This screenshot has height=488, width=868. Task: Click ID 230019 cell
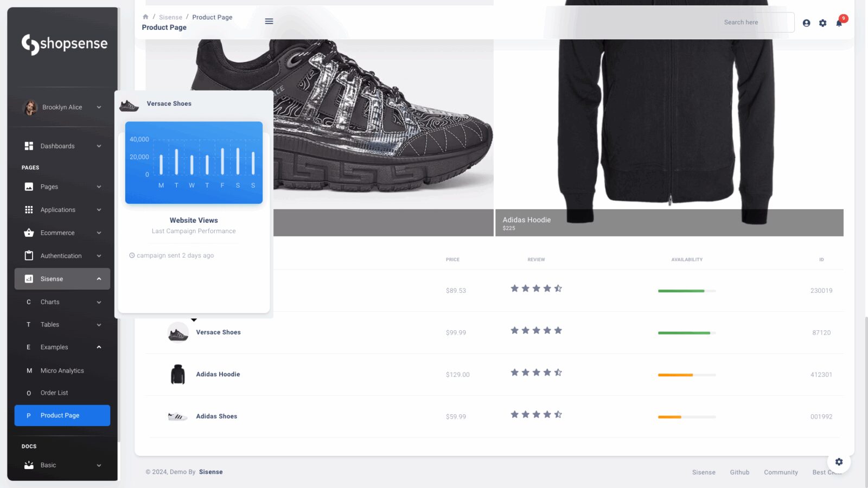click(821, 291)
